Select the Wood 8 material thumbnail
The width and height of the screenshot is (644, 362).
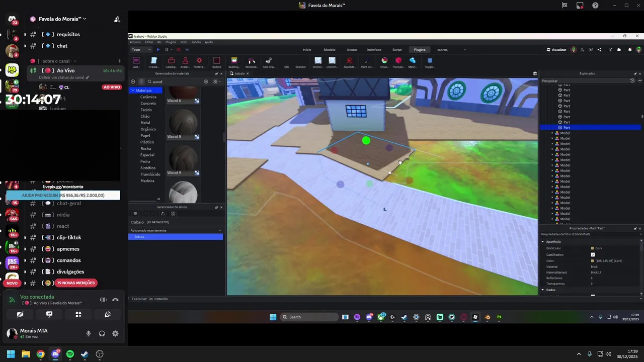(x=183, y=122)
